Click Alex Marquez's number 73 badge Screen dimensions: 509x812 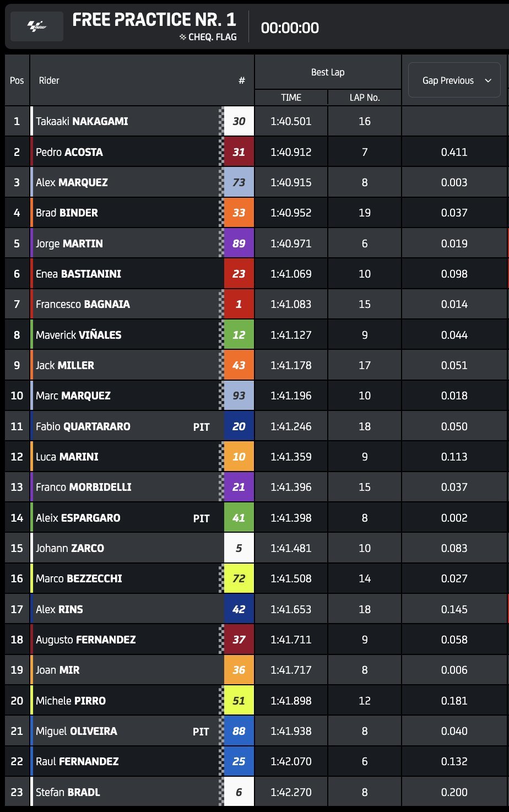239,182
